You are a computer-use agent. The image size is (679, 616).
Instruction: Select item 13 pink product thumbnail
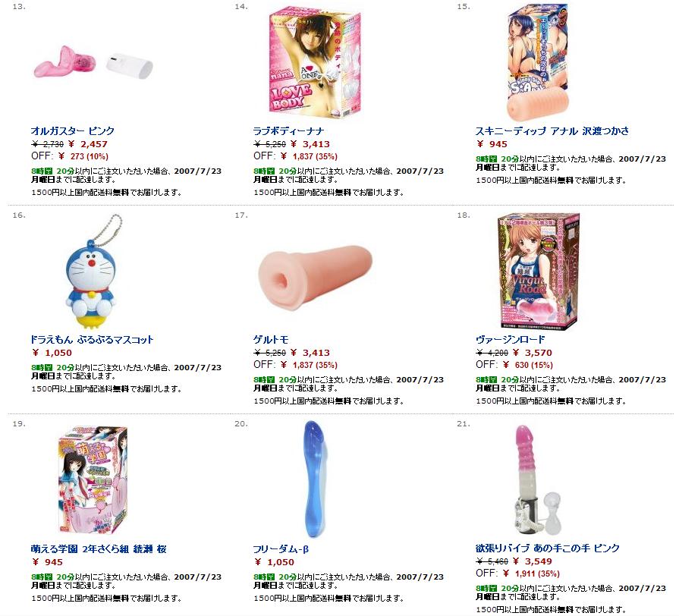click(x=93, y=64)
